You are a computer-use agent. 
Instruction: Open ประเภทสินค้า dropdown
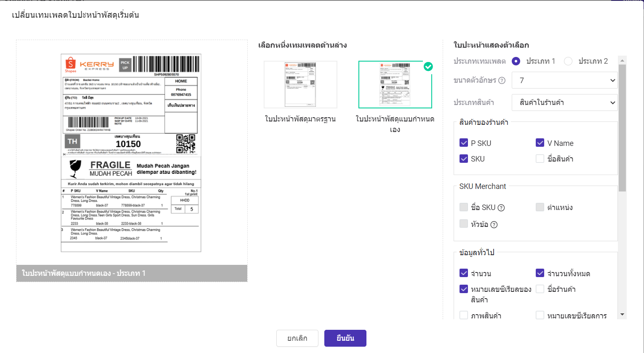click(564, 102)
